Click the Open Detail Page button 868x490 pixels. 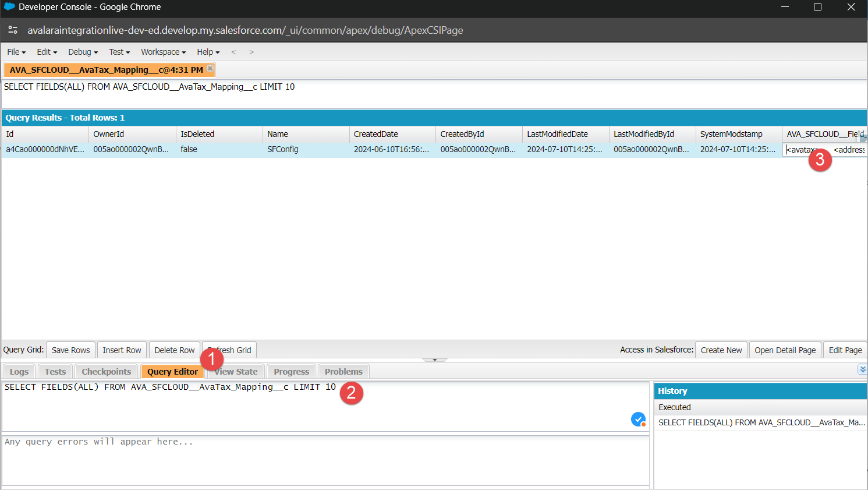point(785,350)
